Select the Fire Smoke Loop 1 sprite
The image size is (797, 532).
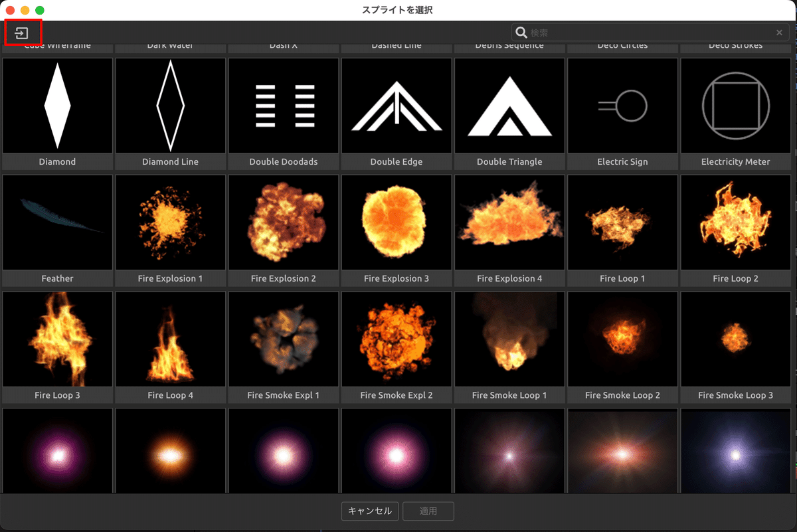(x=509, y=339)
